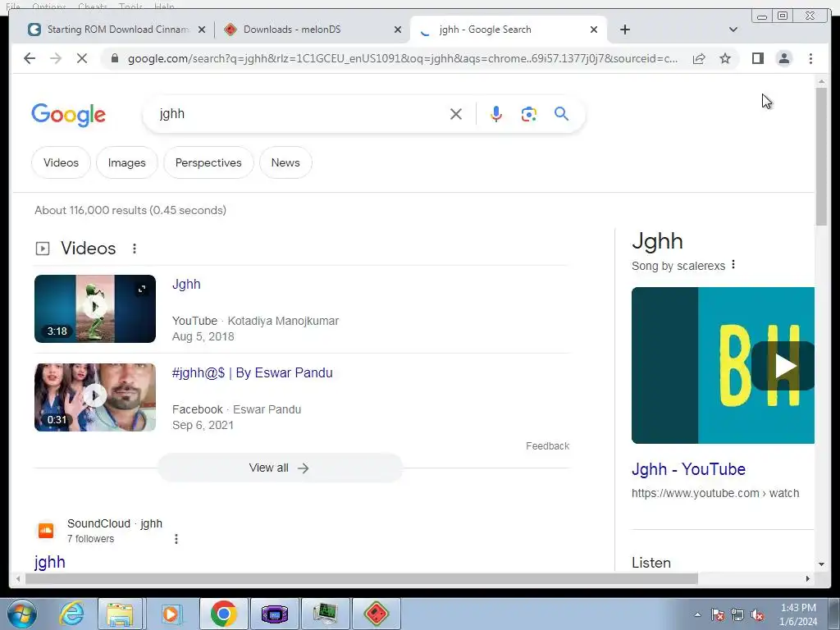This screenshot has width=840, height=630.
Task: Filter results by Videos
Action: click(x=61, y=162)
